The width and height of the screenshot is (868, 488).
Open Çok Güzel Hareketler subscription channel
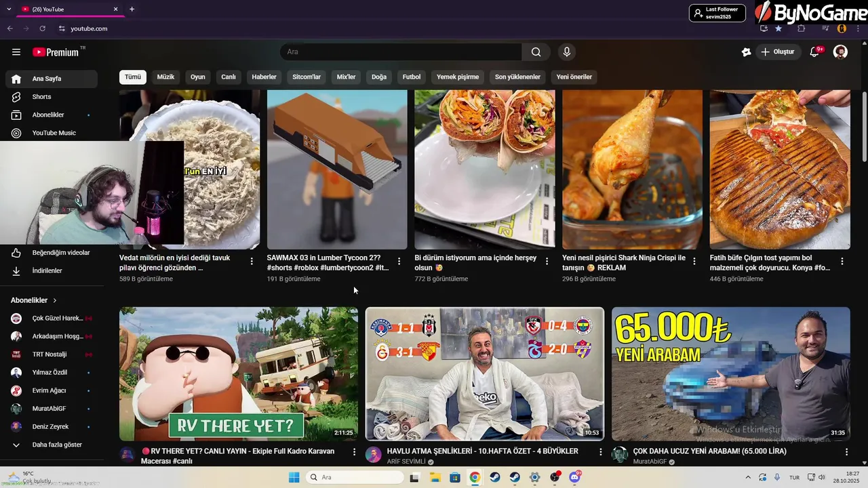(52, 319)
